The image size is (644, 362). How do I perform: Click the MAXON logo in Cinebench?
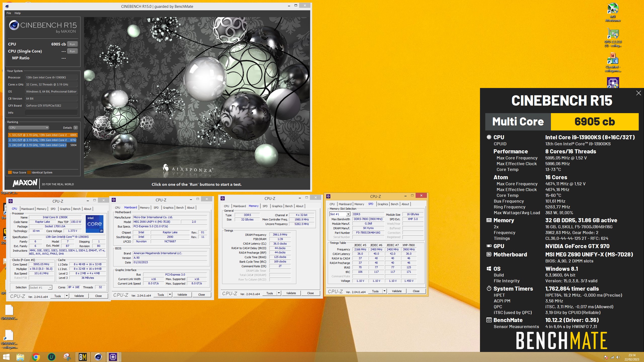25,183
